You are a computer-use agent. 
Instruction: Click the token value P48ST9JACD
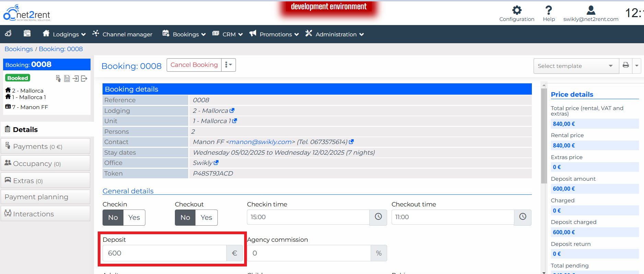coord(213,174)
